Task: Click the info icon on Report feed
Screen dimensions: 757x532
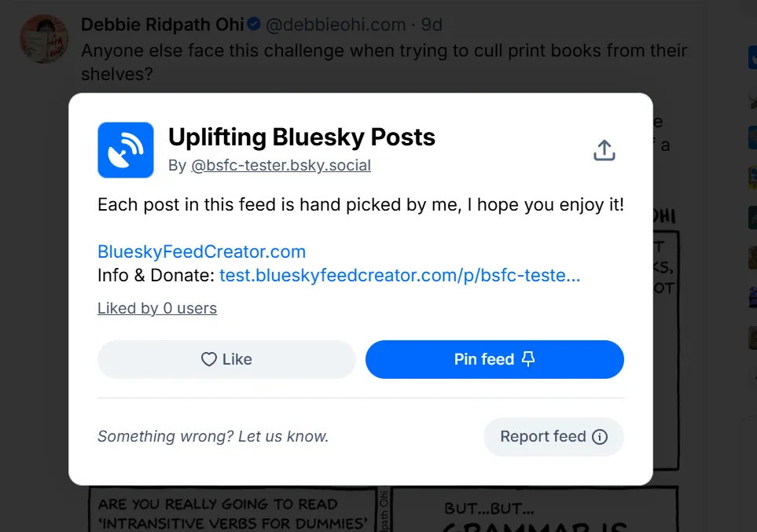Action: point(600,437)
